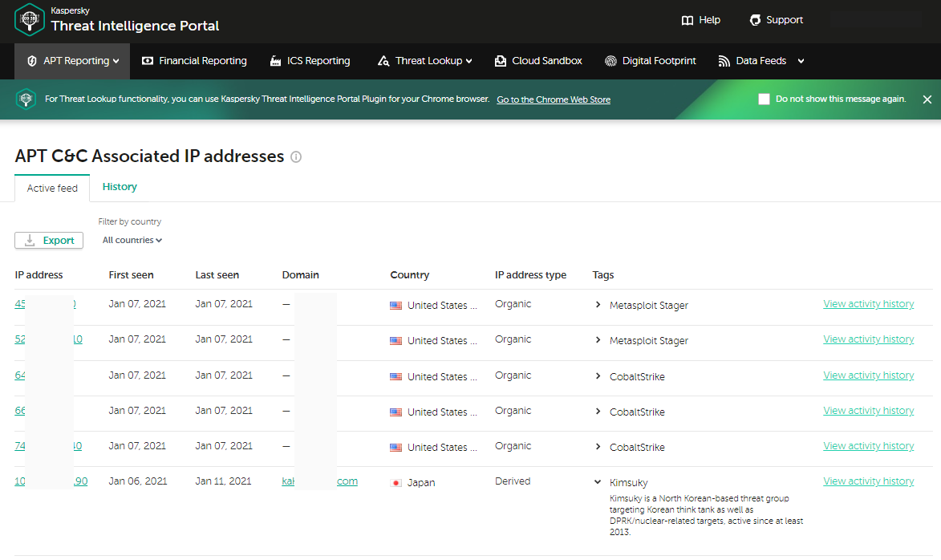Image resolution: width=941 pixels, height=560 pixels.
Task: Click the APT Reporting shield icon
Action: pyautogui.click(x=32, y=61)
